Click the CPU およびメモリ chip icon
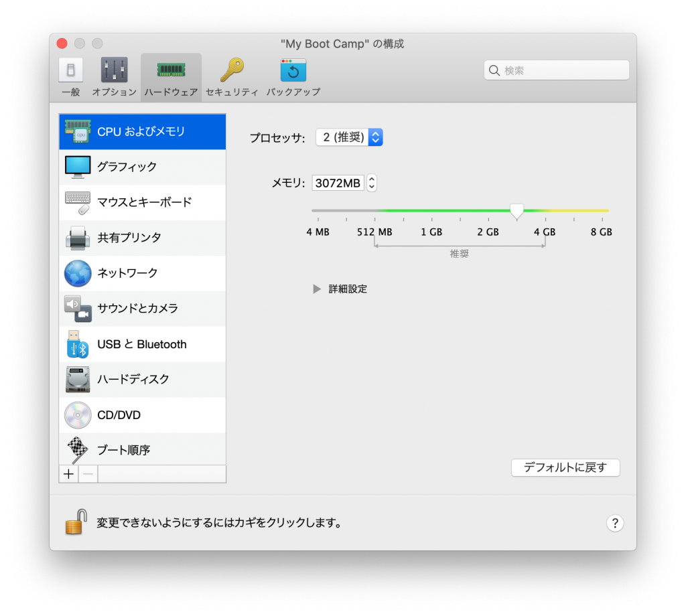Screen dimensions: 686x616 pyautogui.click(x=78, y=131)
